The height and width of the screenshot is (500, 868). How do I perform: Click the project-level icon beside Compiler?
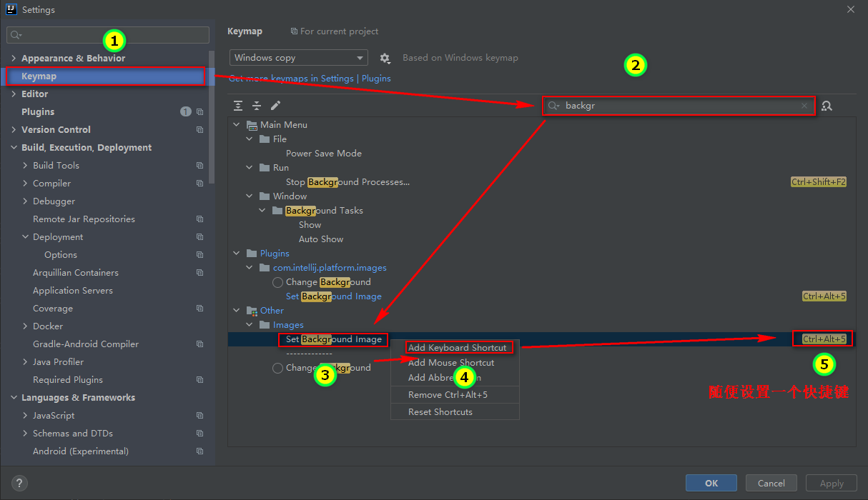pyautogui.click(x=199, y=184)
